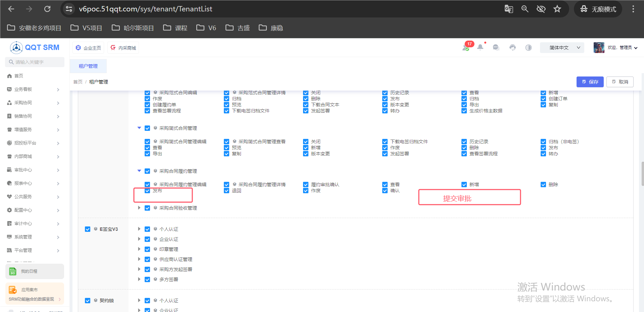This screenshot has height=312, width=644.
Task: Bookmark this page with the star icon
Action: click(x=557, y=9)
